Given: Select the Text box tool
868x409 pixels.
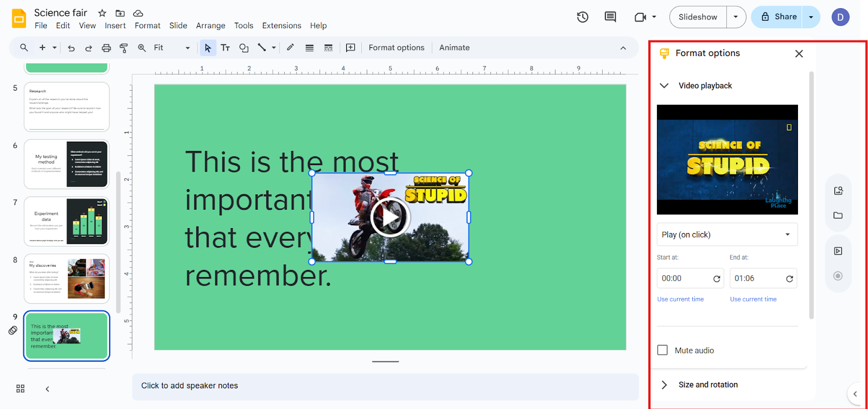Looking at the screenshot, I should click(x=225, y=48).
